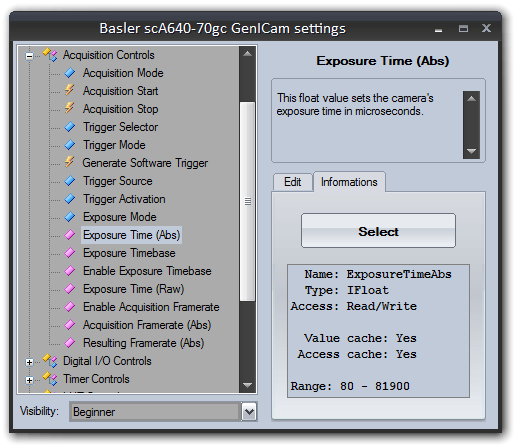Select Exposure Mode in the tree
Viewport: 516px width, 446px height.
tap(120, 217)
